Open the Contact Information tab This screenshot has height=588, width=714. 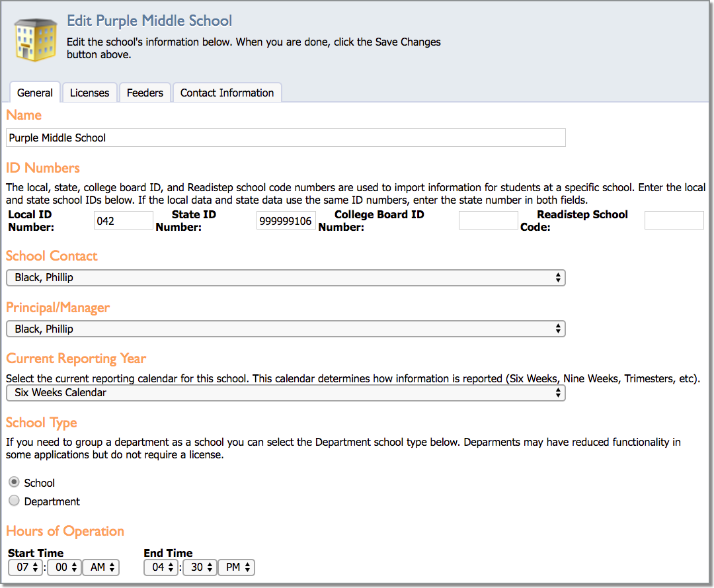pos(227,93)
